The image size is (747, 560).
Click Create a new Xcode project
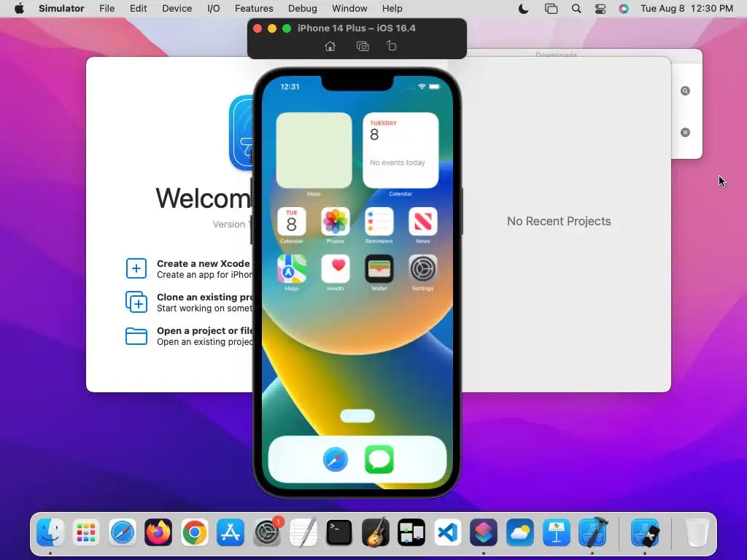189,268
